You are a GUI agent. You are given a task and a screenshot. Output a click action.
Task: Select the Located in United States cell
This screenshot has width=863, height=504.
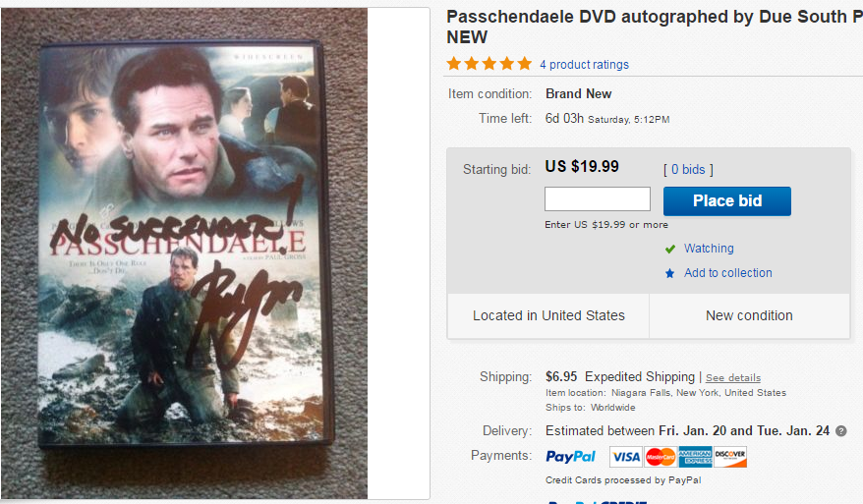548,315
